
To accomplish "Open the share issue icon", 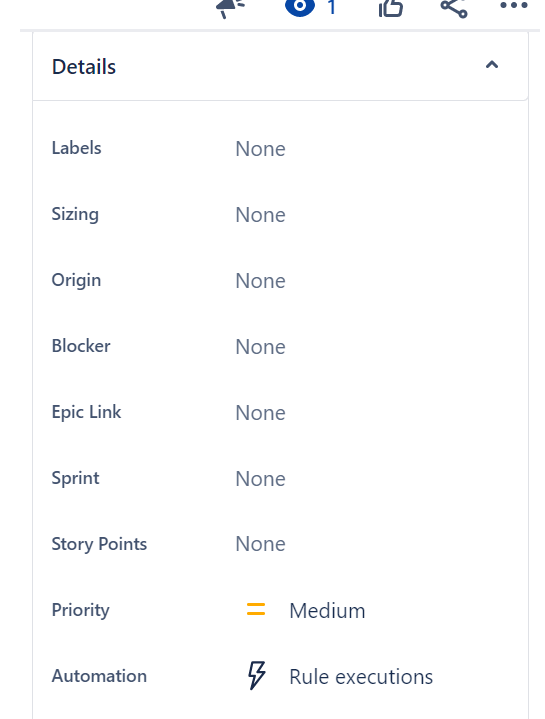I will pos(453,8).
